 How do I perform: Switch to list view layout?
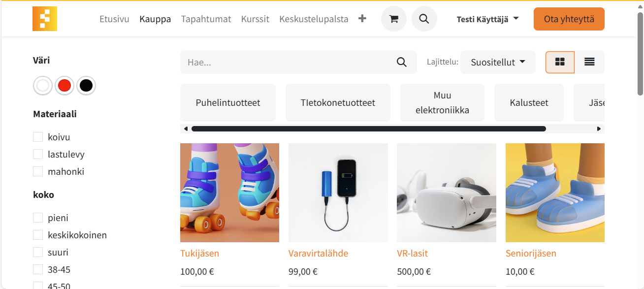tap(589, 62)
